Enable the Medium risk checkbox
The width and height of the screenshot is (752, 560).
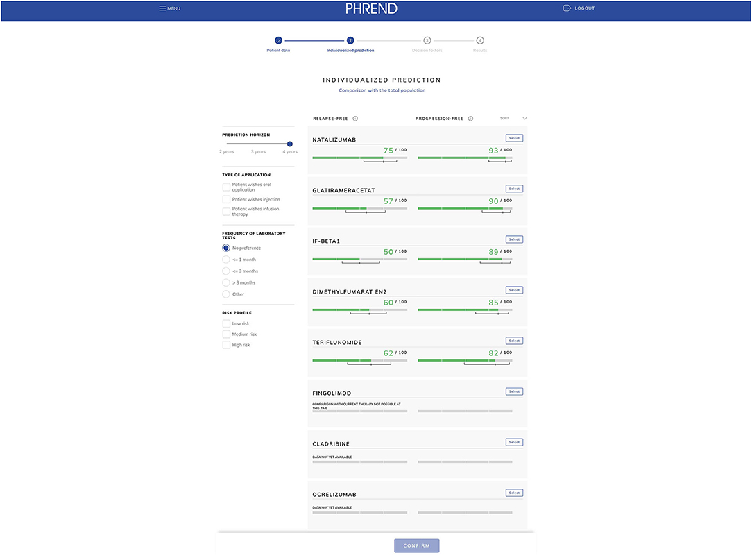226,334
